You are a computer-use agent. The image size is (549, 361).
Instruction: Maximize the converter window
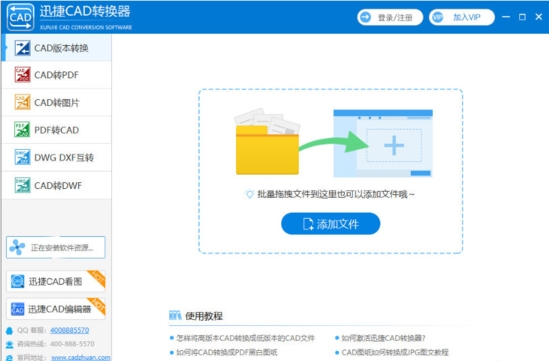(522, 17)
